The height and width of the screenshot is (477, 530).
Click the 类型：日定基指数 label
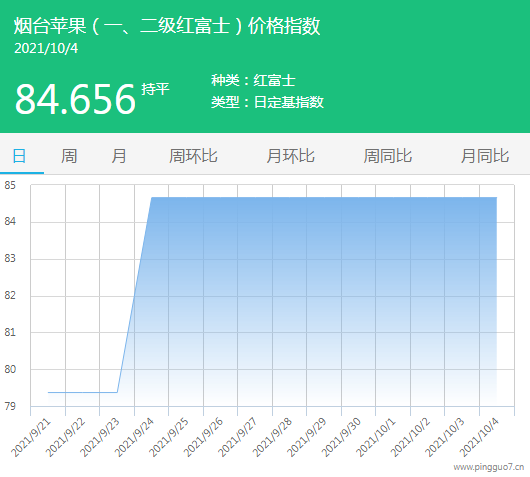pyautogui.click(x=267, y=102)
